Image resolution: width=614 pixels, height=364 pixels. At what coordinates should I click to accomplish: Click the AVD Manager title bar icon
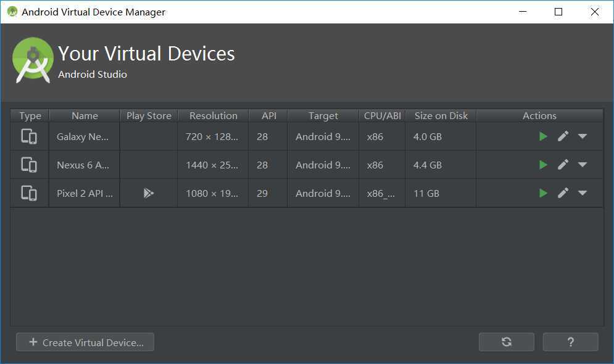[12, 12]
